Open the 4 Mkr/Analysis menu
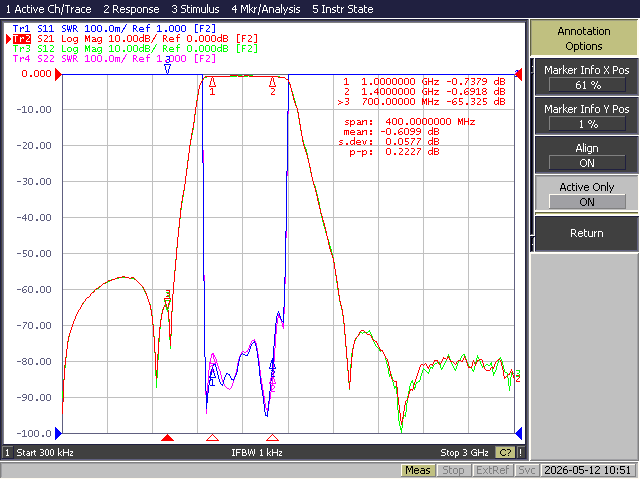Image resolution: width=640 pixels, height=480 pixels. coord(266,9)
